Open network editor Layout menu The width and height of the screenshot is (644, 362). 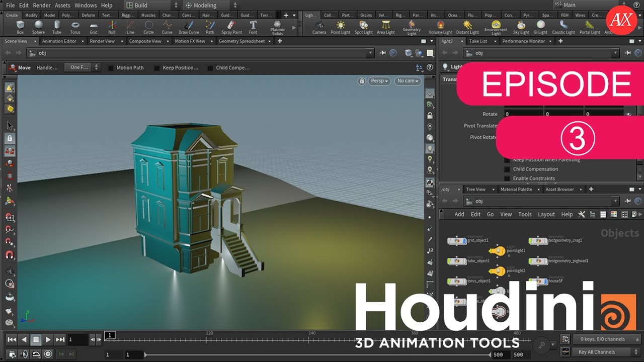[546, 214]
